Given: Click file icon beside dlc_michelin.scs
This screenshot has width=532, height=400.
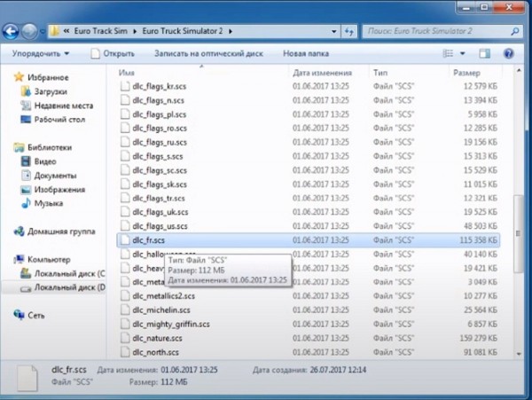Looking at the screenshot, I should point(125,310).
